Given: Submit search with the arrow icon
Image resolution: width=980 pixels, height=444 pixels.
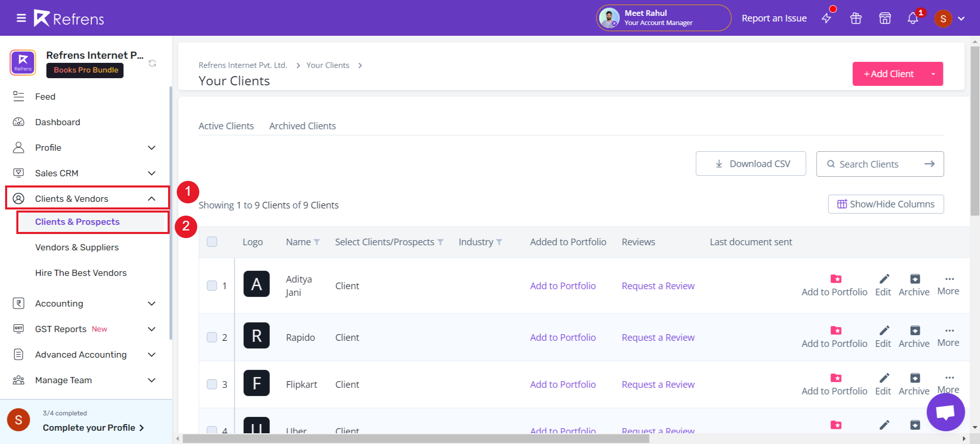Looking at the screenshot, I should (929, 164).
